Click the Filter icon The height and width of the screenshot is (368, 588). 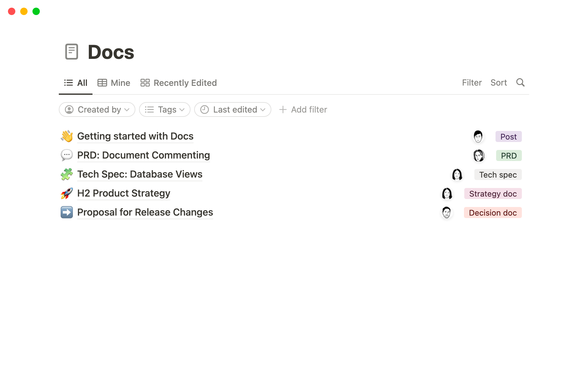point(472,82)
